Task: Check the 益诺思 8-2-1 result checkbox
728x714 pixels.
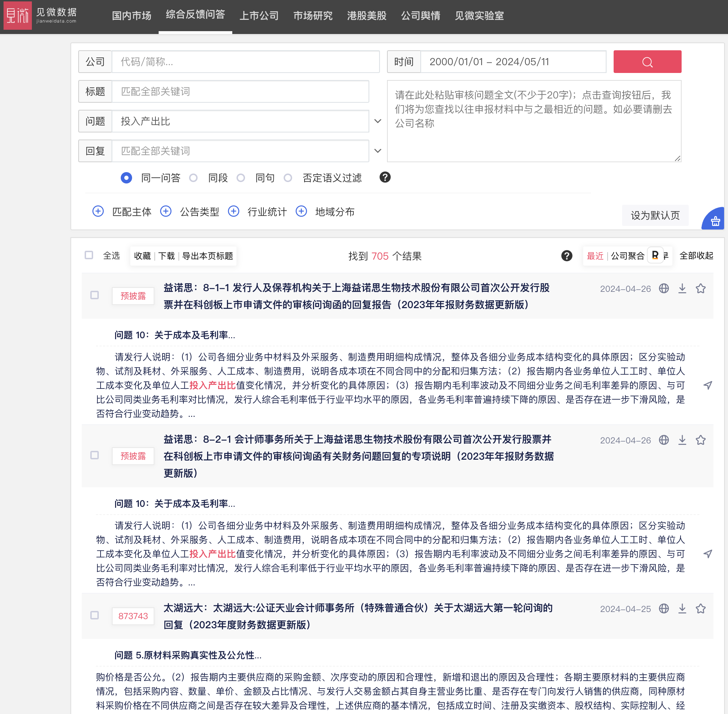Action: click(95, 455)
